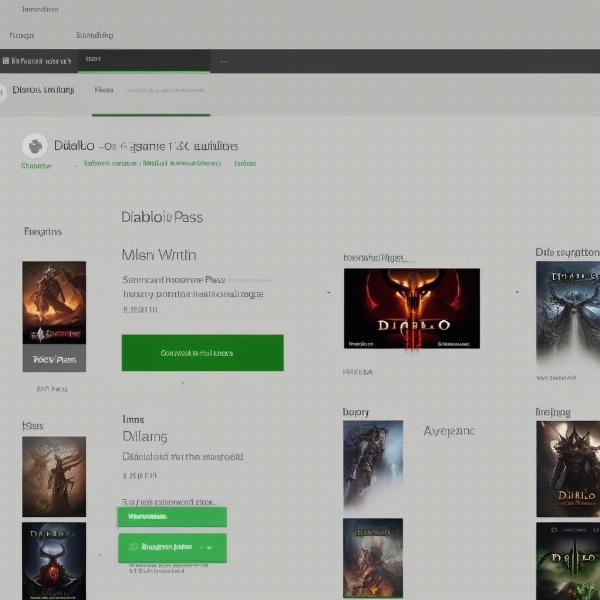Click the round avatar icon beside the Diablo heading
The height and width of the screenshot is (600, 600).
coord(35,146)
